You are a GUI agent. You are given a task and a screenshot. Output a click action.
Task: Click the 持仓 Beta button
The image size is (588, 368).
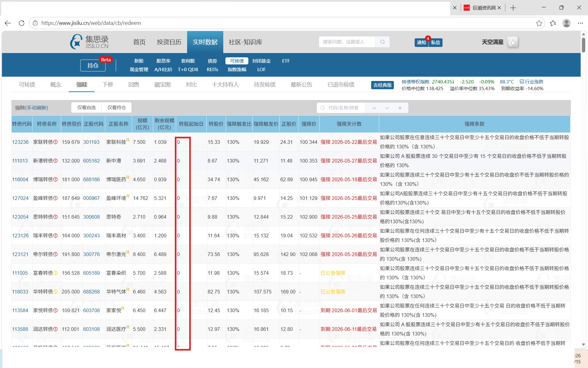point(93,65)
